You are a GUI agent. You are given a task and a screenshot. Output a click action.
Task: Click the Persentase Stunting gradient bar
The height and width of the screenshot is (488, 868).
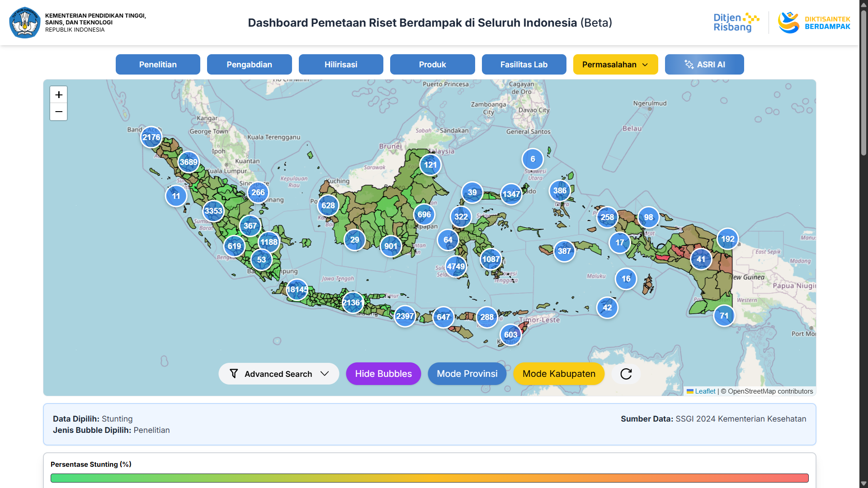429,478
